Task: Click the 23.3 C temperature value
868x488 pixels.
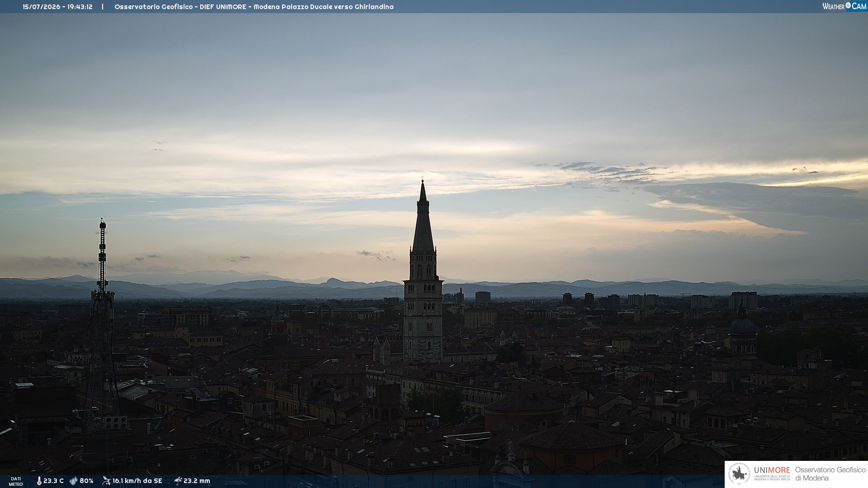Action: click(x=53, y=481)
